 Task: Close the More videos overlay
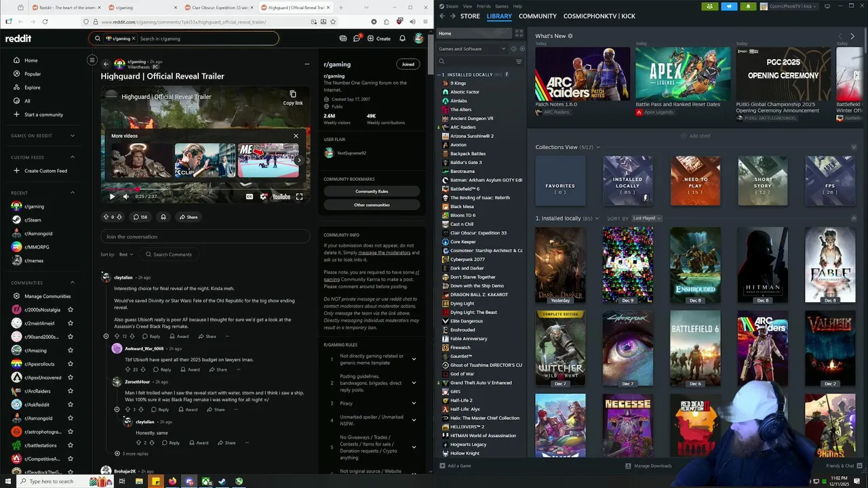pos(296,136)
